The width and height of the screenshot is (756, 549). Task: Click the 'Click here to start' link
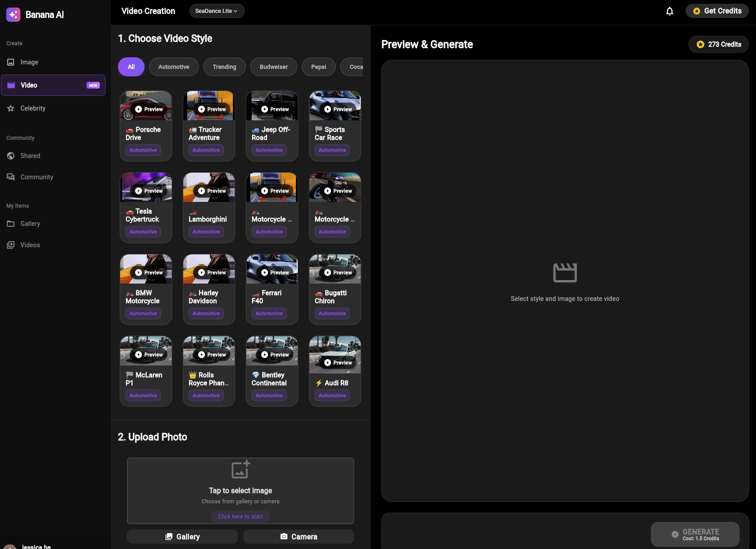[x=240, y=517]
